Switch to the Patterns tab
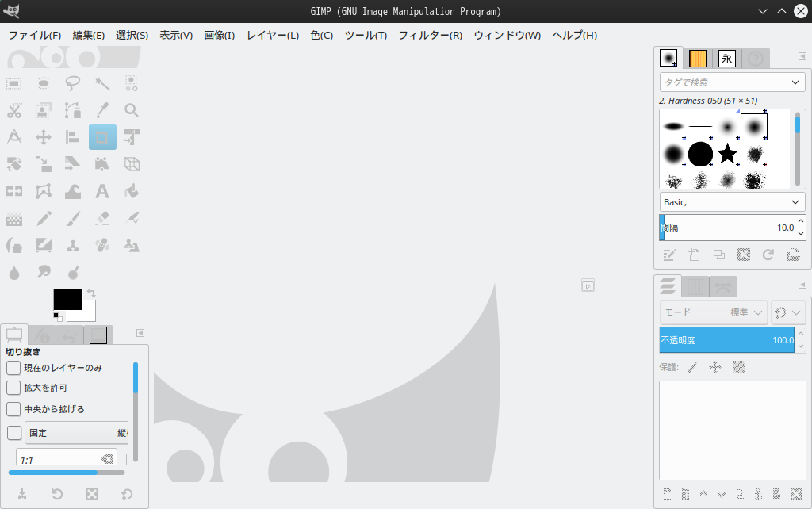Screen dimensions: 812x509 [x=698, y=59]
